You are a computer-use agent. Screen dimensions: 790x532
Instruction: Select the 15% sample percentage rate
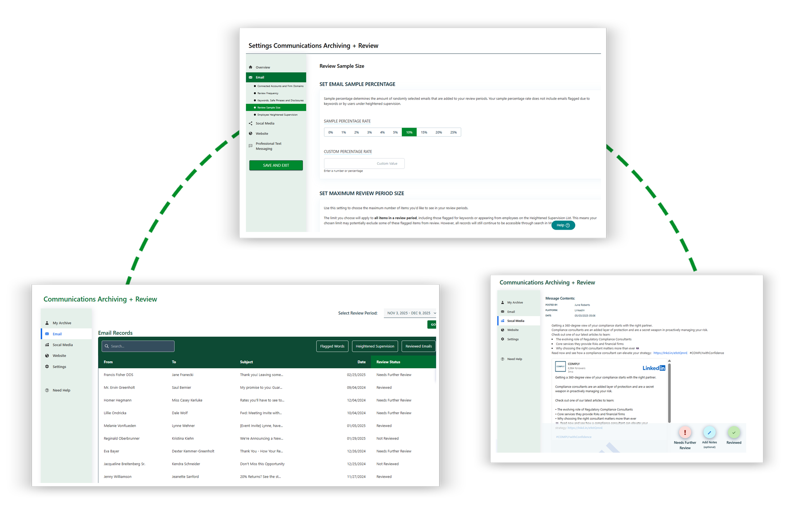[x=424, y=132]
